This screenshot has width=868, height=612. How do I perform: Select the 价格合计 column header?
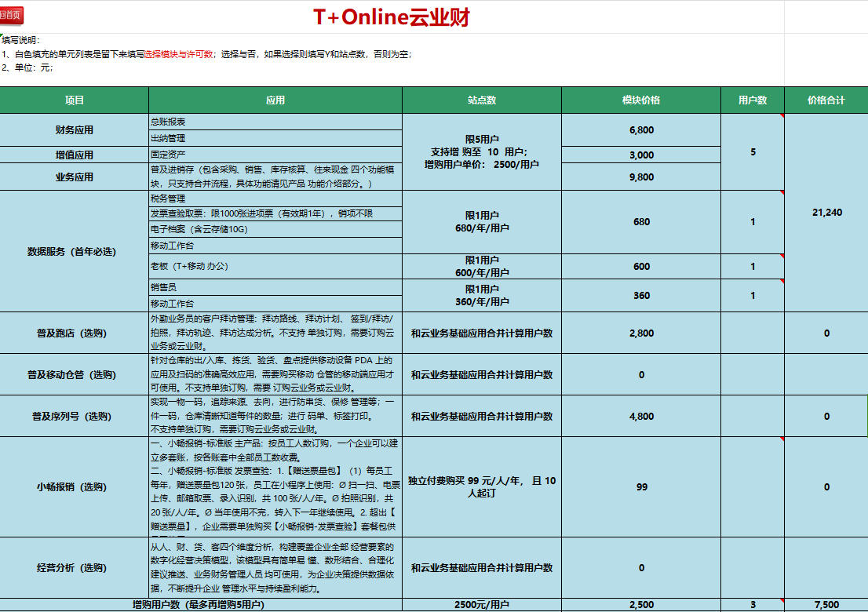click(826, 100)
